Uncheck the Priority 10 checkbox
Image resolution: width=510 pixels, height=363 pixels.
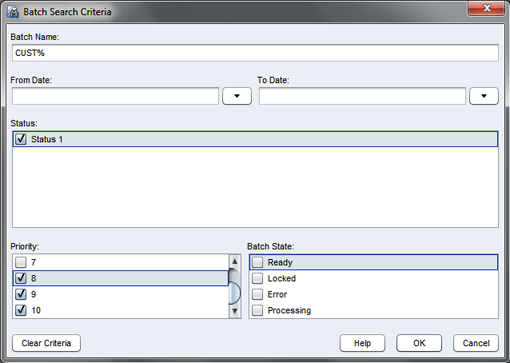(x=21, y=310)
